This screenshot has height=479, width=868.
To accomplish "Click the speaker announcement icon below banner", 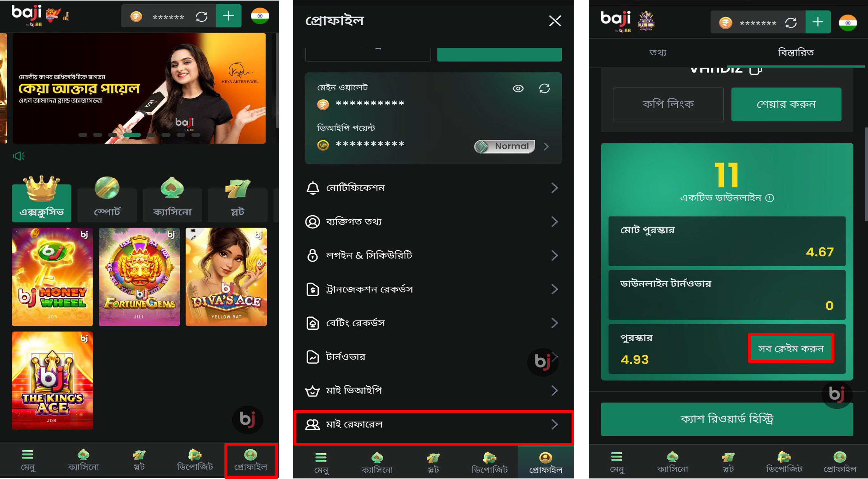I will click(19, 156).
